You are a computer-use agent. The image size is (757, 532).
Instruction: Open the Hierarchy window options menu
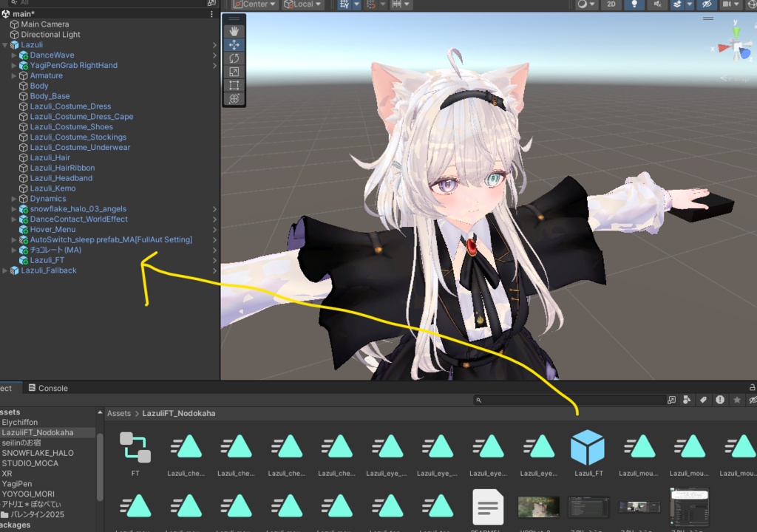pos(211,14)
